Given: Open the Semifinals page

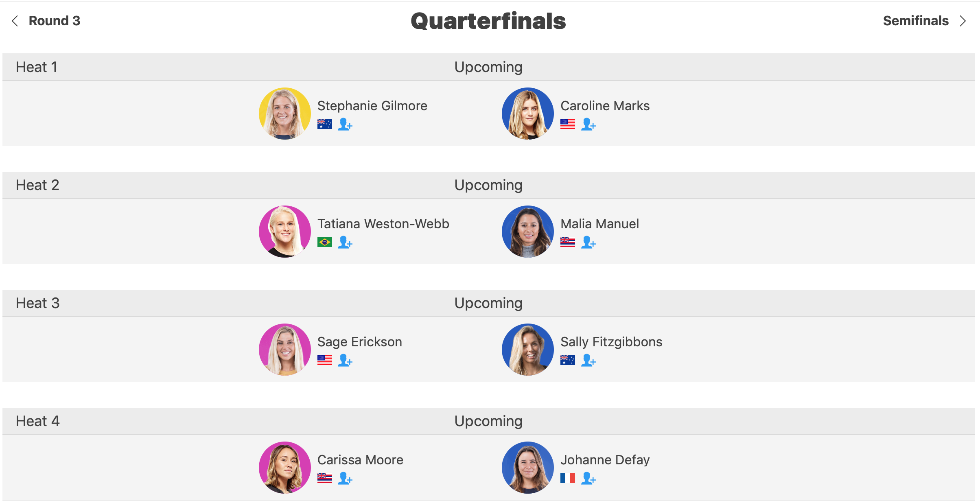Looking at the screenshot, I should tap(916, 21).
